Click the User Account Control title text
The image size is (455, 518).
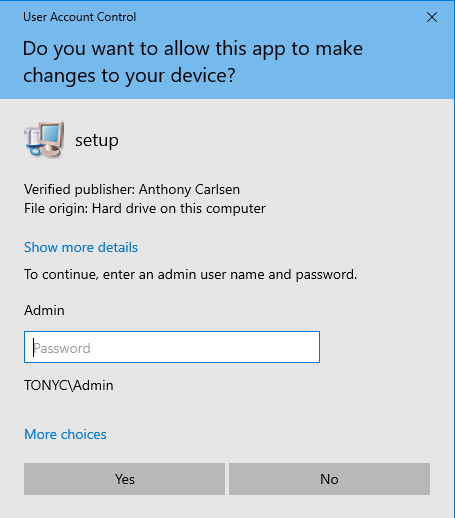pos(80,17)
